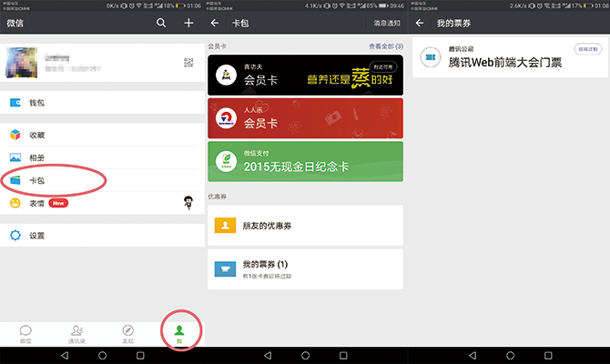
Task: Switch to the 发现 discover tab
Action: coord(127,333)
